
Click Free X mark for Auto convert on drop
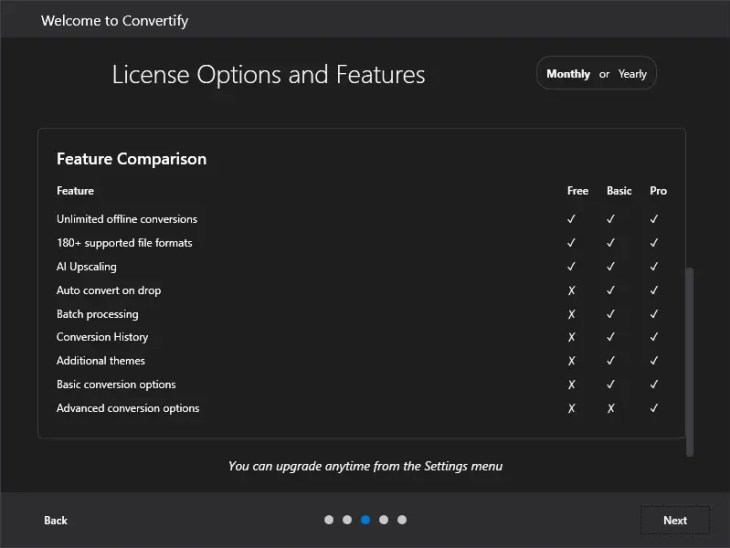click(571, 291)
